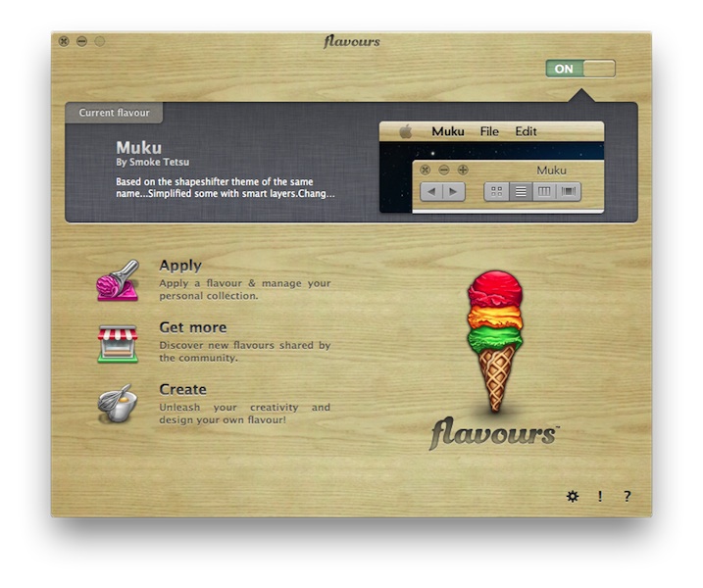Open the File menu in preview

[x=488, y=132]
